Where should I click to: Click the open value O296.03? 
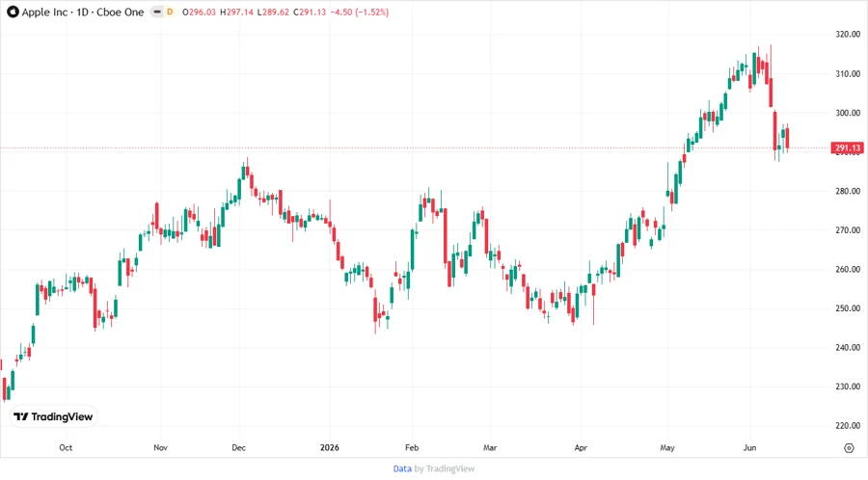click(200, 13)
